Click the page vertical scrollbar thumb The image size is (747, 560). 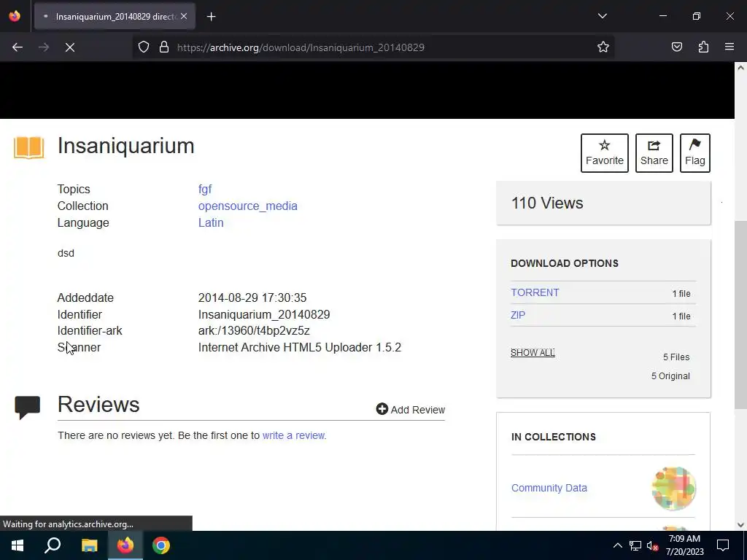[x=741, y=314]
